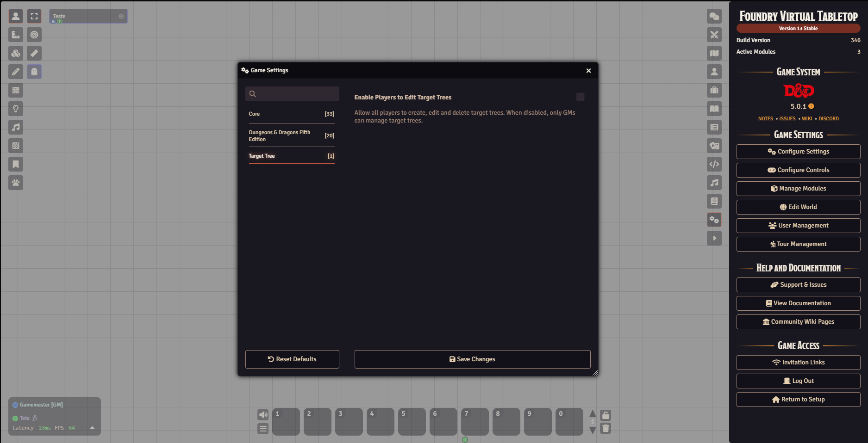
Task: Clear hotbar with the trash icon
Action: (x=606, y=429)
